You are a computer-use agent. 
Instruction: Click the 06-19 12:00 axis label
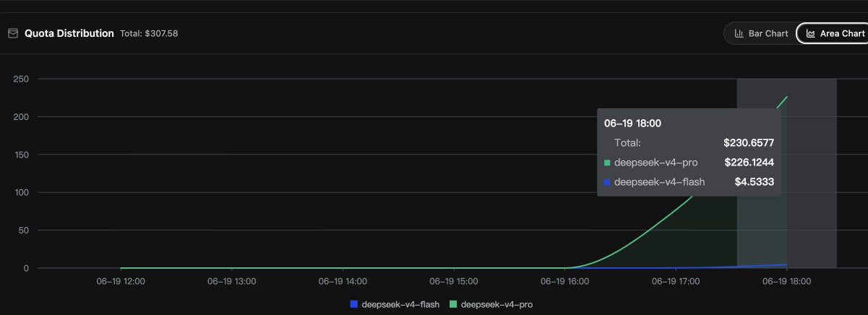(120, 281)
